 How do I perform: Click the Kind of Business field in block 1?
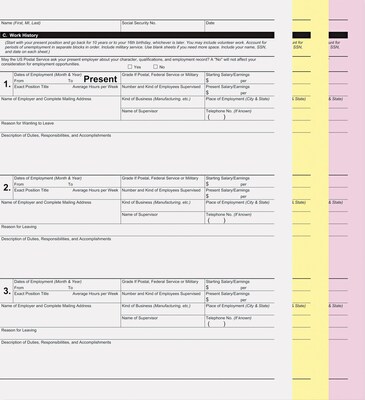click(x=162, y=102)
